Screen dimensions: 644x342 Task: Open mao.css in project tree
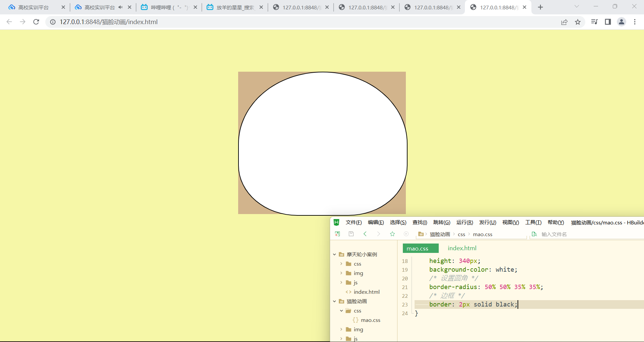pyautogui.click(x=370, y=320)
